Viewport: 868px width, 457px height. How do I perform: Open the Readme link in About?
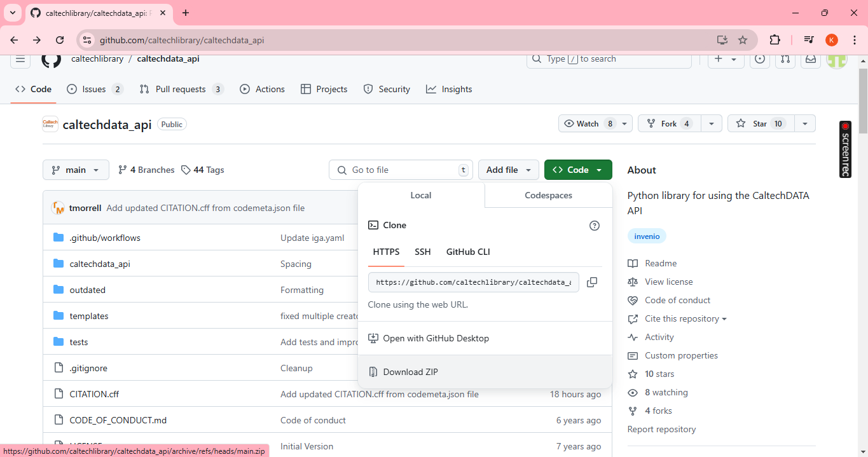(x=660, y=264)
